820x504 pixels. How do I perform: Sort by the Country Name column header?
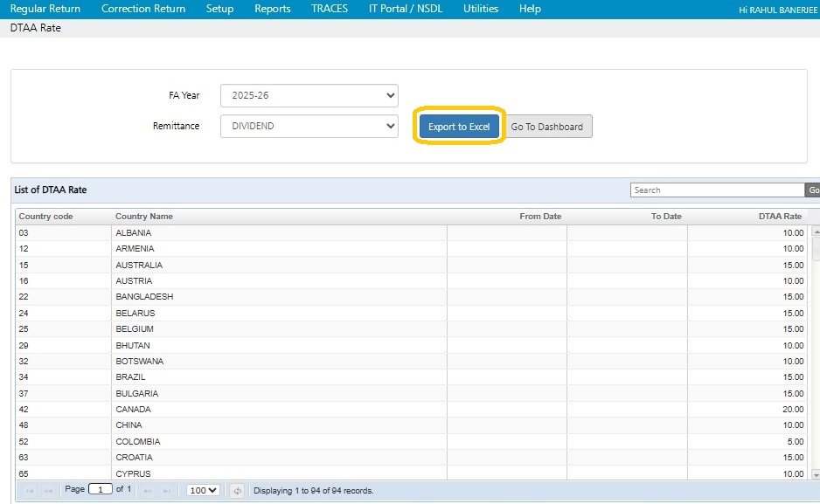[144, 217]
